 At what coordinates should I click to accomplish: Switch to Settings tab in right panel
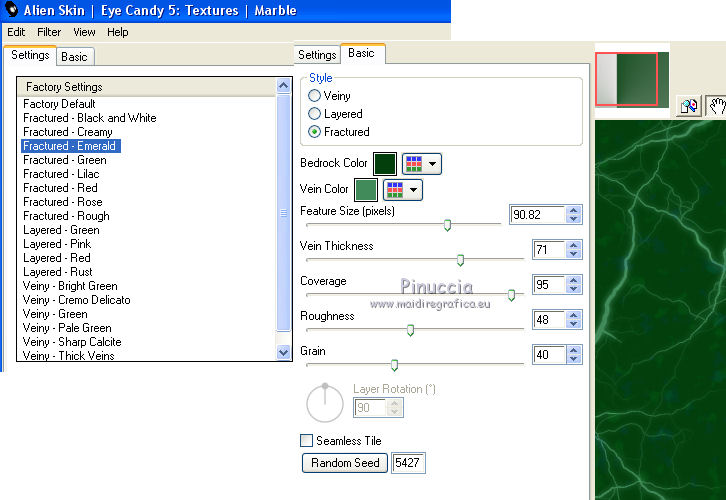tap(317, 55)
